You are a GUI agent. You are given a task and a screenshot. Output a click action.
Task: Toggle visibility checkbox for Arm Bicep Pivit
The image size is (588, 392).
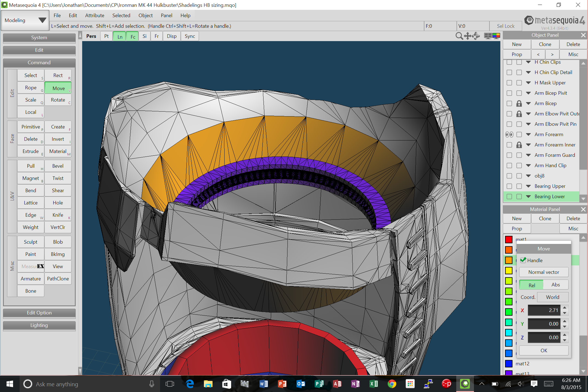point(509,93)
